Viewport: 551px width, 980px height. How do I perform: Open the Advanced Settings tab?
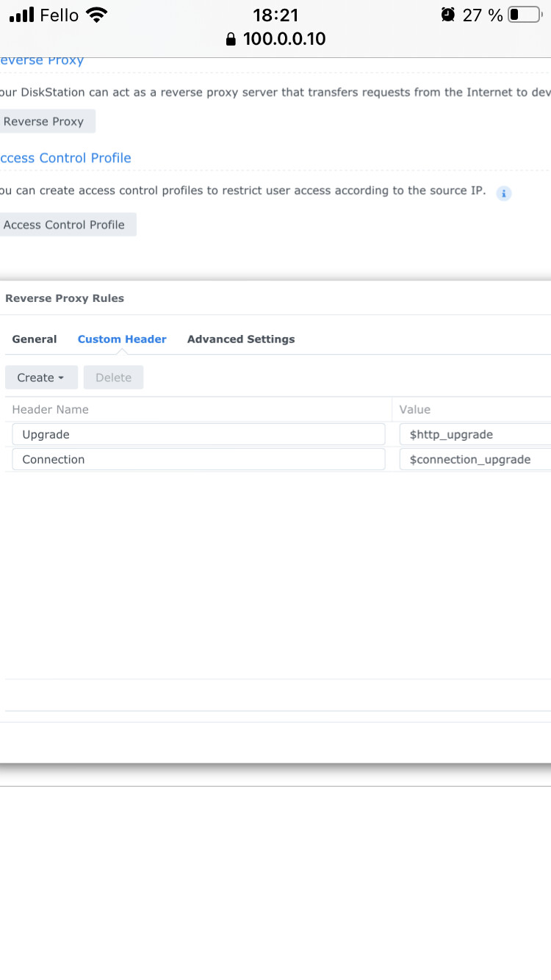pyautogui.click(x=241, y=339)
